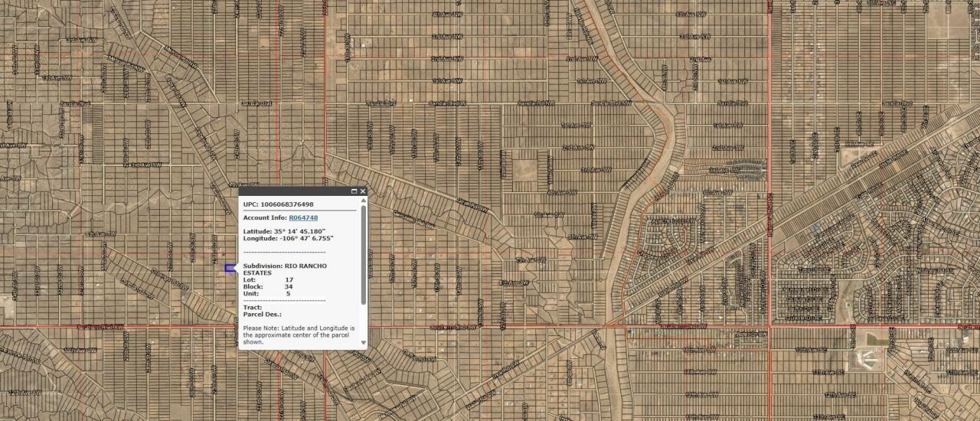Click the popup vertical scrollbar thumb
Image resolution: width=980 pixels, height=421 pixels.
point(363,253)
